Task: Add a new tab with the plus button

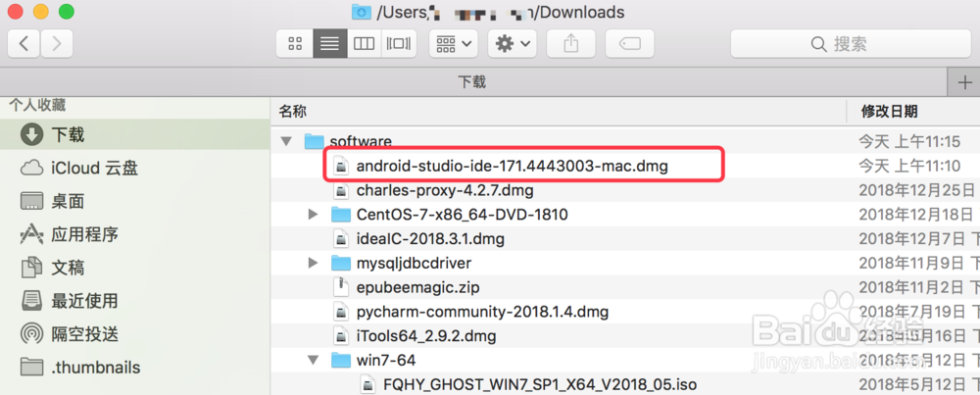Action: pyautogui.click(x=964, y=82)
